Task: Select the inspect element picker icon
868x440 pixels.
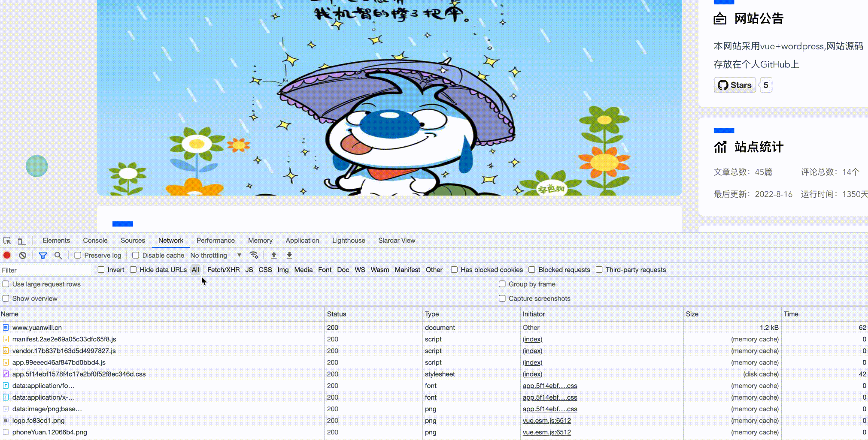Action: (7, 241)
